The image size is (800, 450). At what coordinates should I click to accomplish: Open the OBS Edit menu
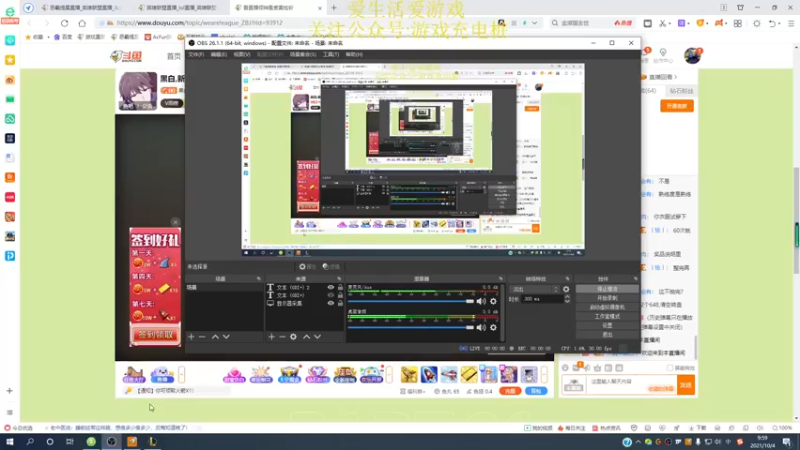point(218,54)
